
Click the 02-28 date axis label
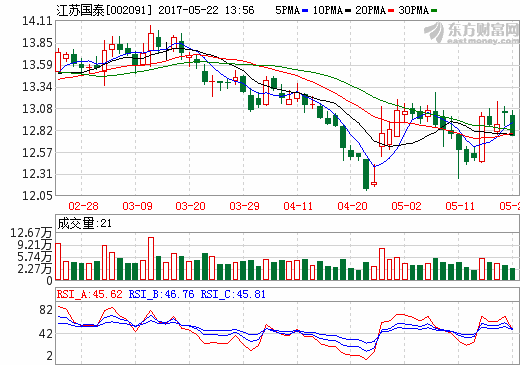83,206
